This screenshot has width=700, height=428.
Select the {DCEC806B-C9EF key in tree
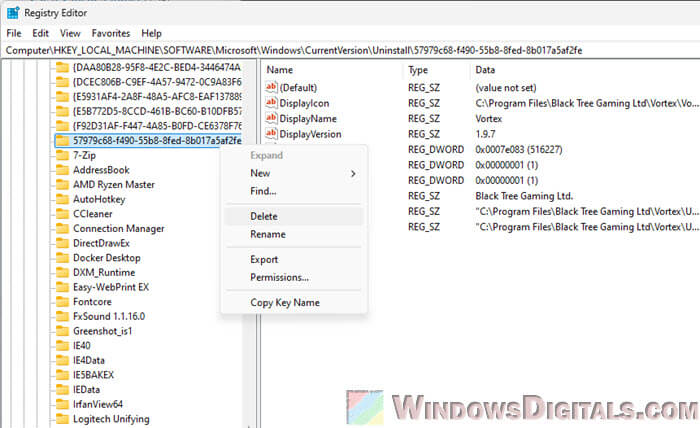click(156, 82)
